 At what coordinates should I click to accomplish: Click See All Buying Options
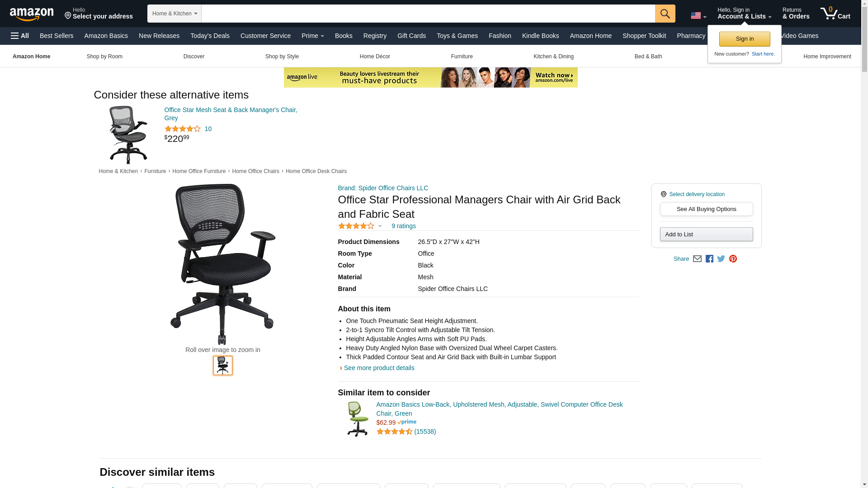706,209
